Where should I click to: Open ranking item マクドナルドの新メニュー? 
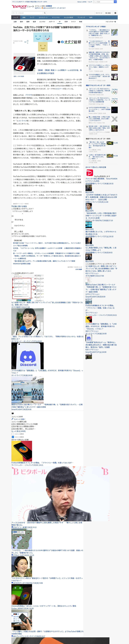click(99, 67)
